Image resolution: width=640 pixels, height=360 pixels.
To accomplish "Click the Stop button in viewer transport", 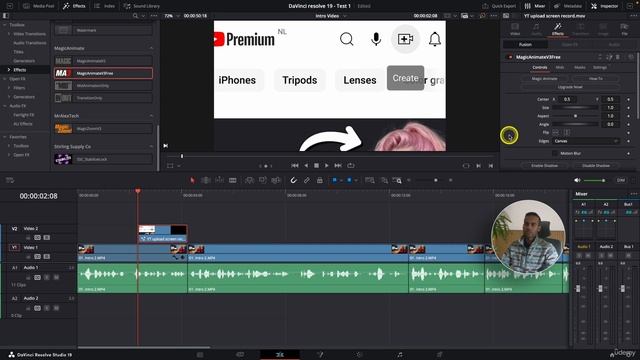I will pos(316,166).
